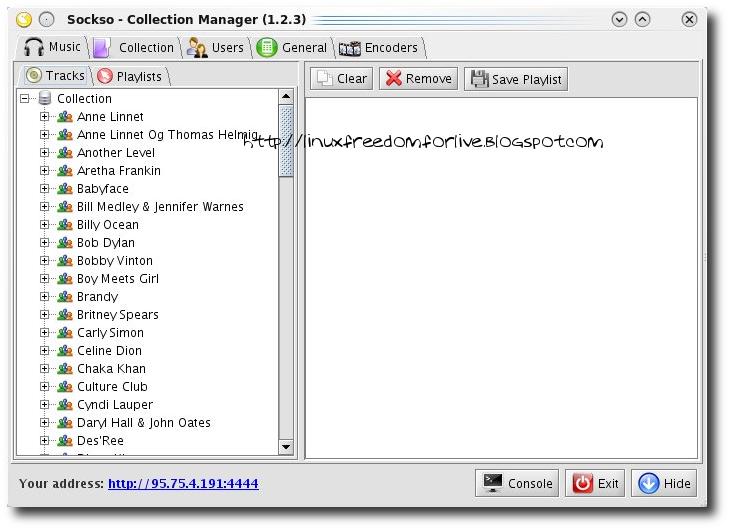Select Another Level in the tree
Screen dimensions: 730x530
tap(116, 153)
